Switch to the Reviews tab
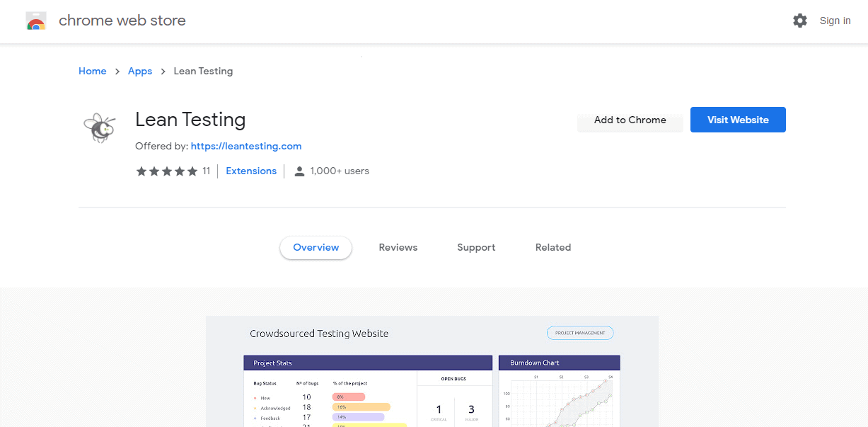The image size is (868, 427). click(398, 248)
